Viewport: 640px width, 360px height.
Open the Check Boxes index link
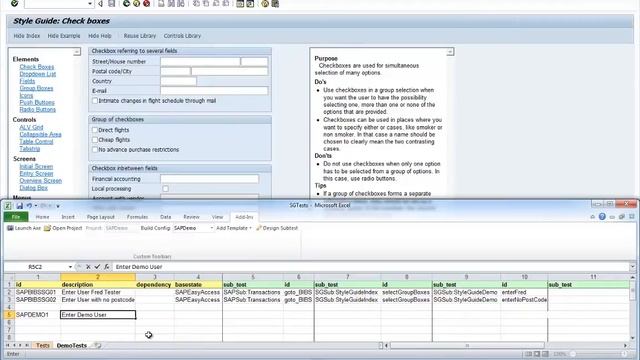coord(37,67)
